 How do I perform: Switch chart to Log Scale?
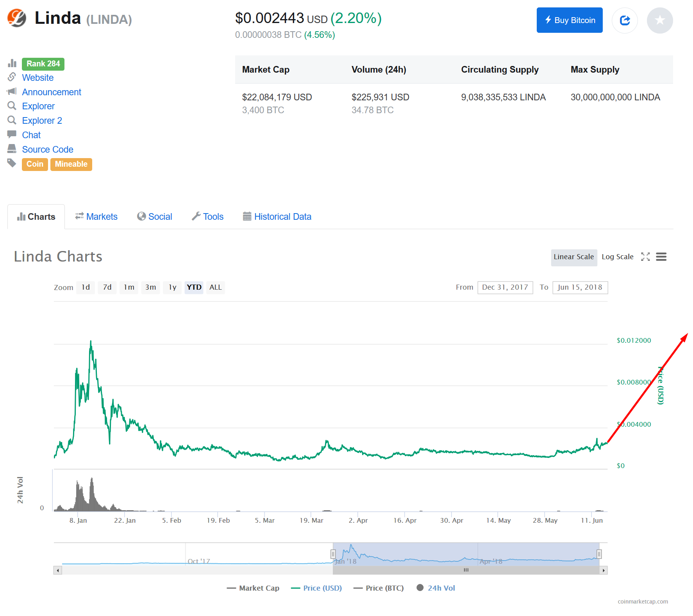(x=618, y=257)
